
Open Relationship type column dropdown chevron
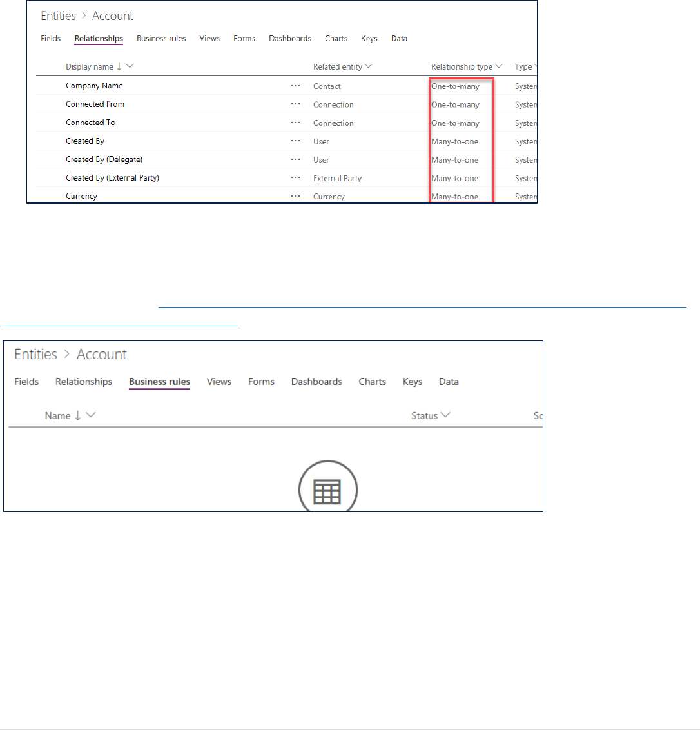tap(498, 66)
